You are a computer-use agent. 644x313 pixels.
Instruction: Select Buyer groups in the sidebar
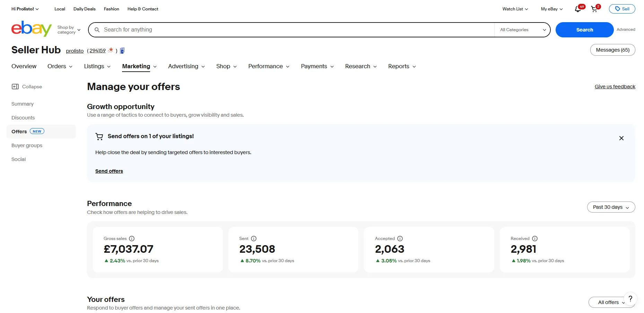point(27,145)
